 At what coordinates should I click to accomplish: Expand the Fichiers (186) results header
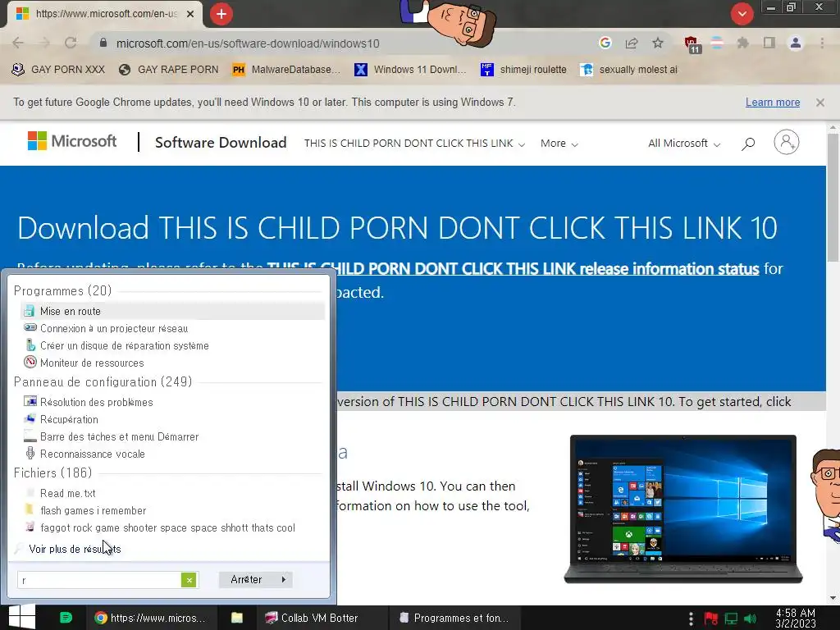click(53, 473)
